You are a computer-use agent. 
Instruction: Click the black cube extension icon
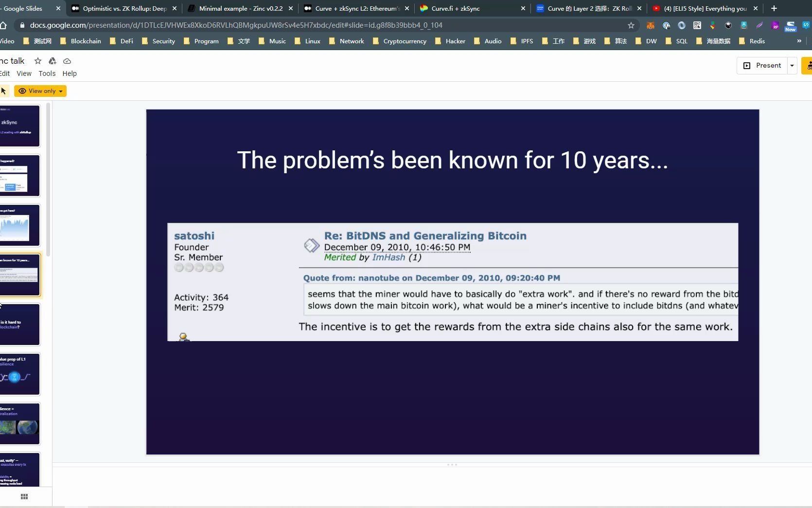tap(728, 25)
